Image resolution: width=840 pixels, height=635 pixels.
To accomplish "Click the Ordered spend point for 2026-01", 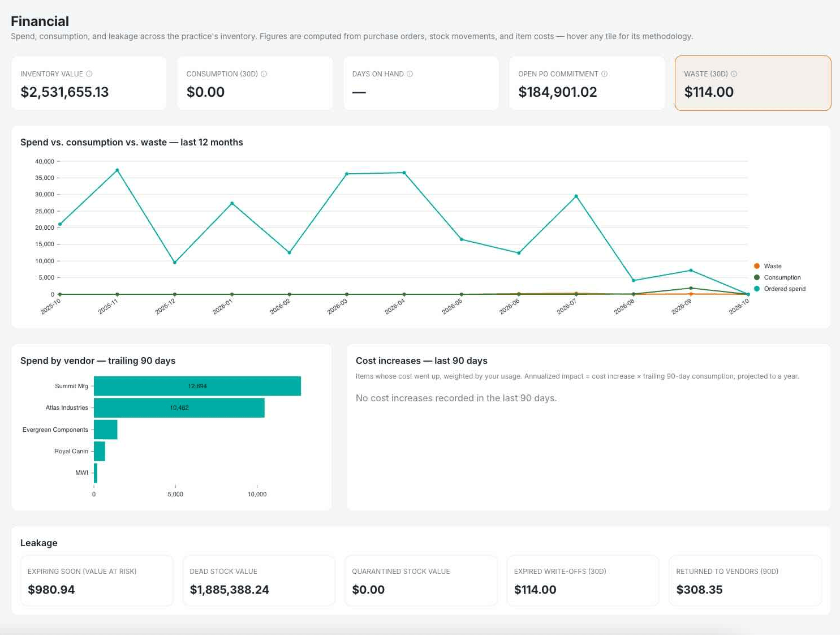I will tap(232, 203).
